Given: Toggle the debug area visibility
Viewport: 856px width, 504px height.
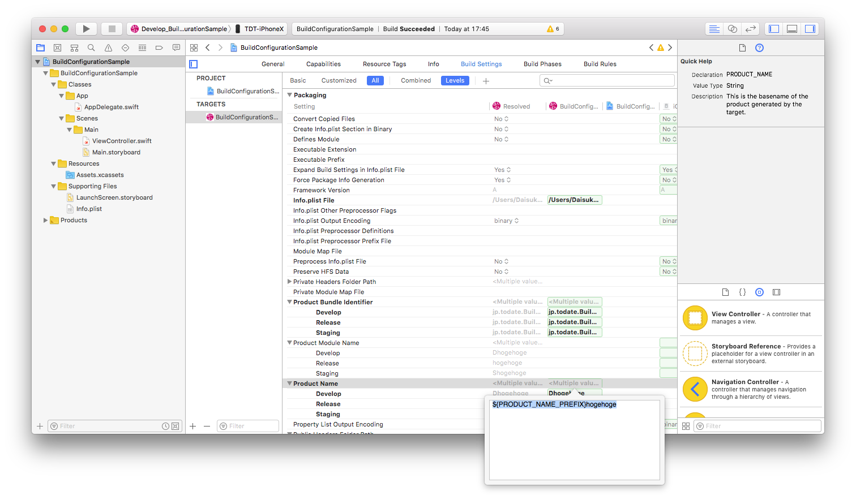Looking at the screenshot, I should [x=791, y=28].
